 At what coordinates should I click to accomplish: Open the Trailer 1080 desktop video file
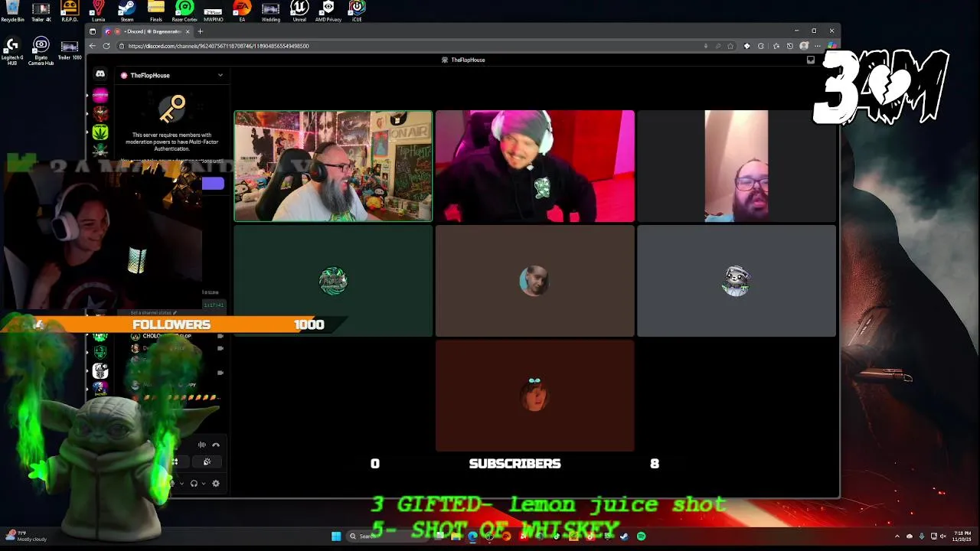pyautogui.click(x=70, y=50)
